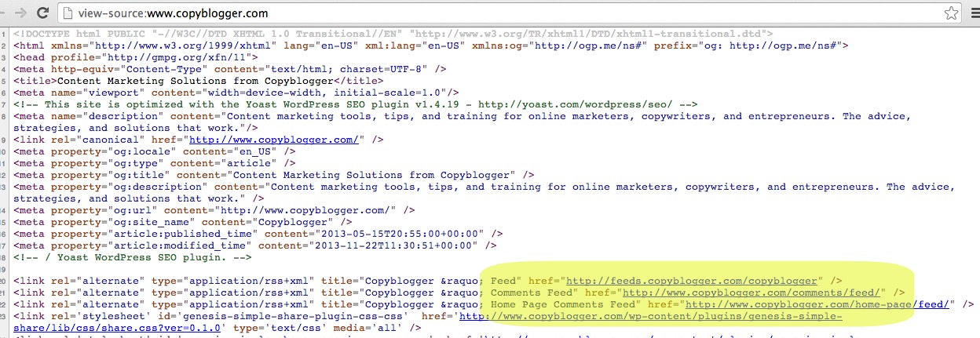
Task: Click the viewport meta tag line
Action: [236, 93]
